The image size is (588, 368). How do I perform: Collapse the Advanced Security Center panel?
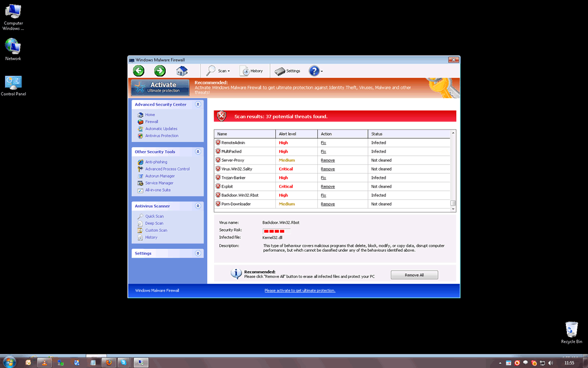(198, 105)
